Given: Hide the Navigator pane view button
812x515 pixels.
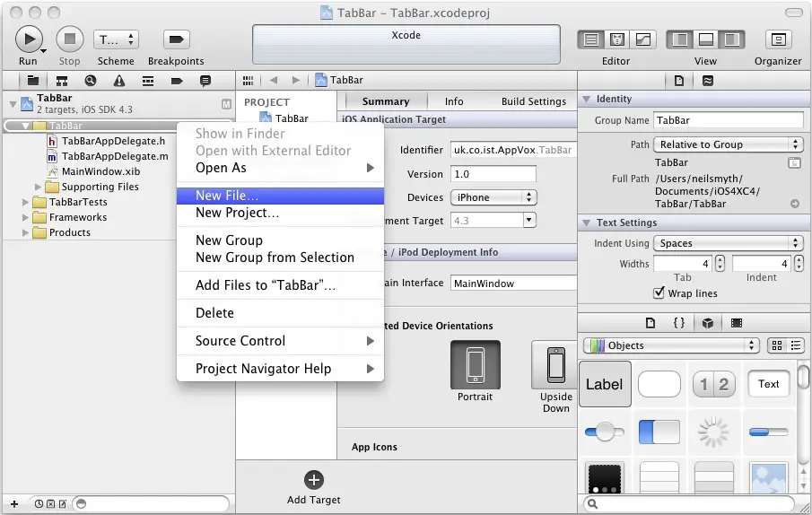Looking at the screenshot, I should [680, 39].
